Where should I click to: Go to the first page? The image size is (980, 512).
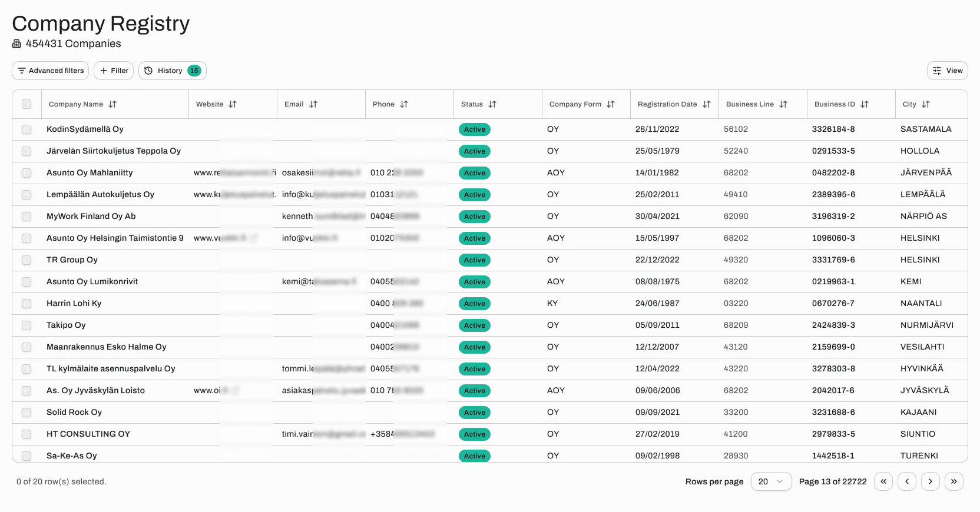click(883, 481)
